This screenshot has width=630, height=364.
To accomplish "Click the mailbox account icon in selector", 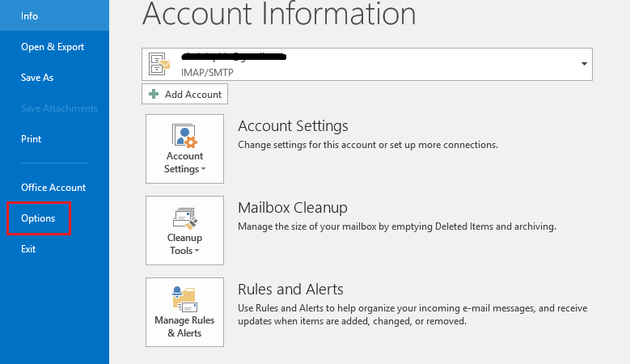I will [159, 64].
